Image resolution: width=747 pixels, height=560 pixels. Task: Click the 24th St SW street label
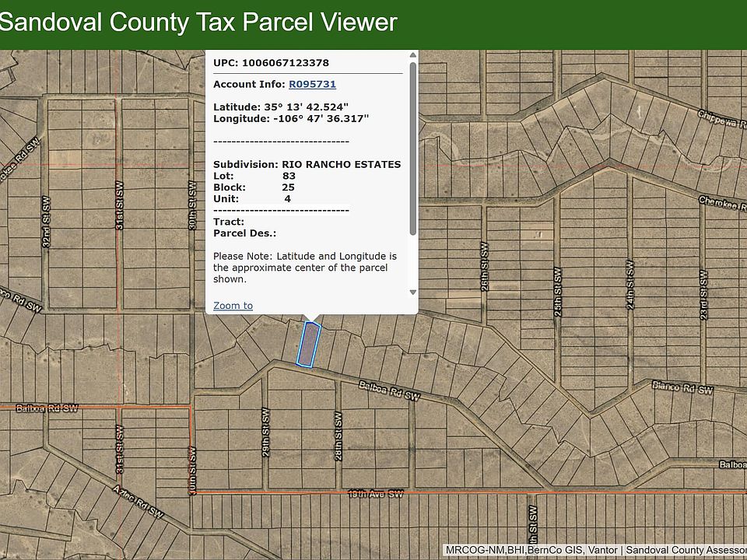point(630,285)
